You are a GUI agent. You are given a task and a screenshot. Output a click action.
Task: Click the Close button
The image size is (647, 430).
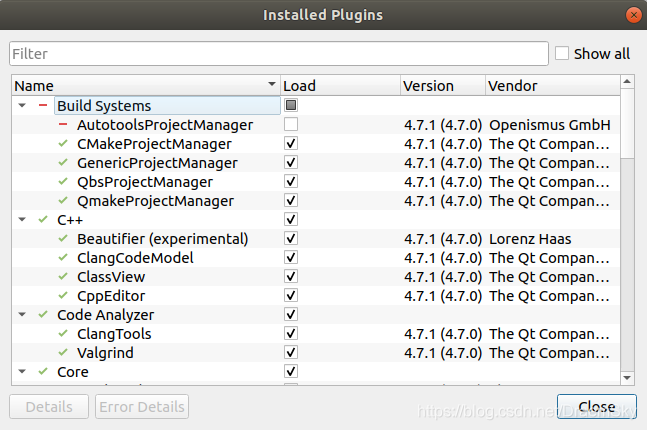pos(597,406)
